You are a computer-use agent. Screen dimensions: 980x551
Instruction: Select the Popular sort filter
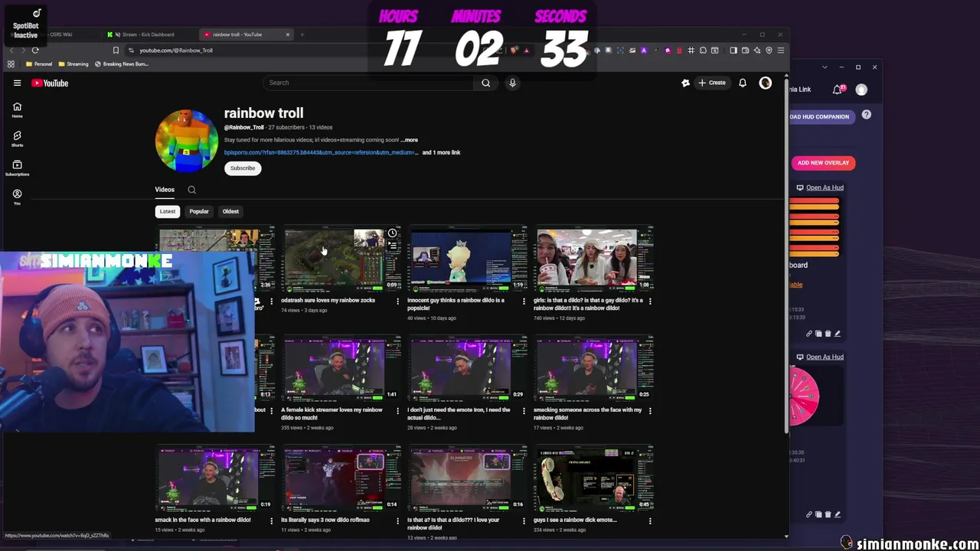pyautogui.click(x=199, y=211)
